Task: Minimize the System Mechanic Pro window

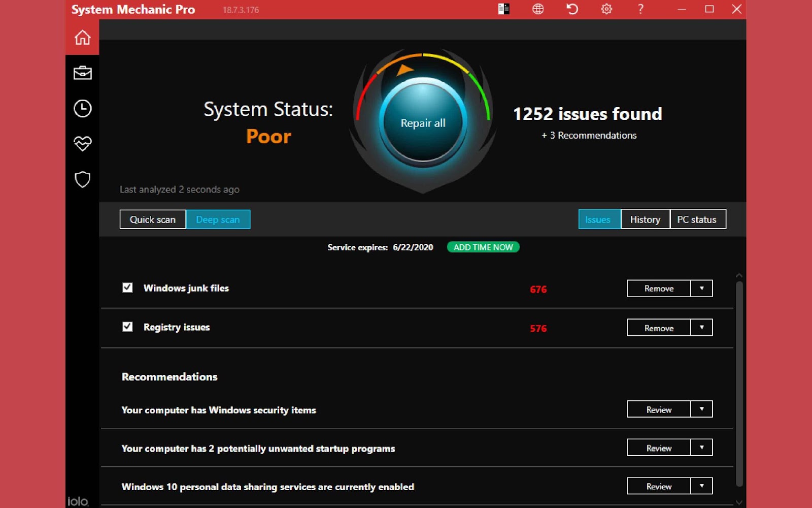Action: (x=682, y=9)
